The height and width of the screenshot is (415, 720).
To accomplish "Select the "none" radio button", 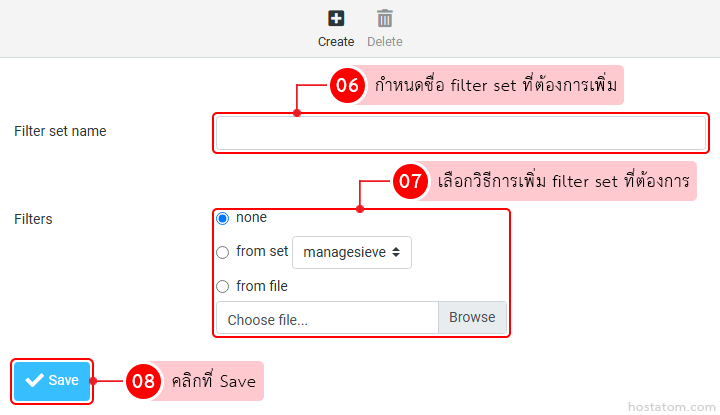I will coord(223,218).
